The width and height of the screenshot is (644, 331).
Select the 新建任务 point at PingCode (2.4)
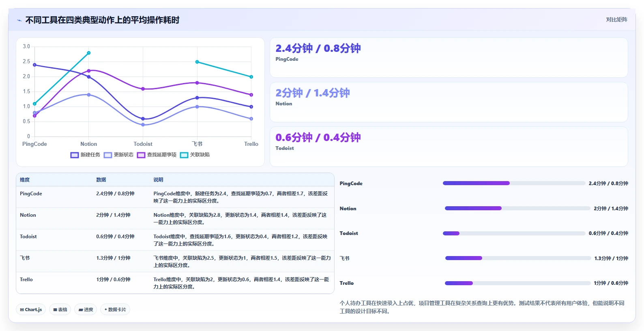tap(34, 65)
